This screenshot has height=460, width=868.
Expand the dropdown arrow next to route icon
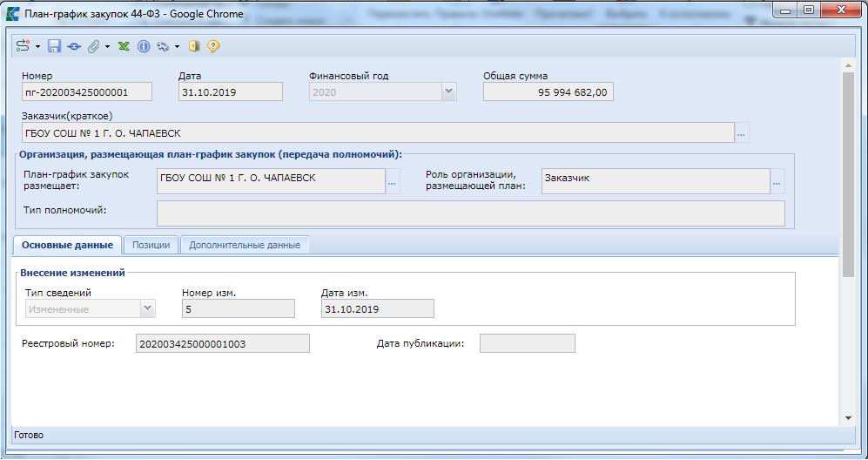coord(37,46)
